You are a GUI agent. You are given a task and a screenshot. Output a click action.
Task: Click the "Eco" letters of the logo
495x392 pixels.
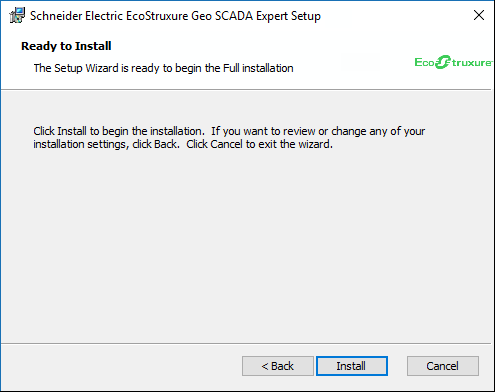tap(425, 62)
